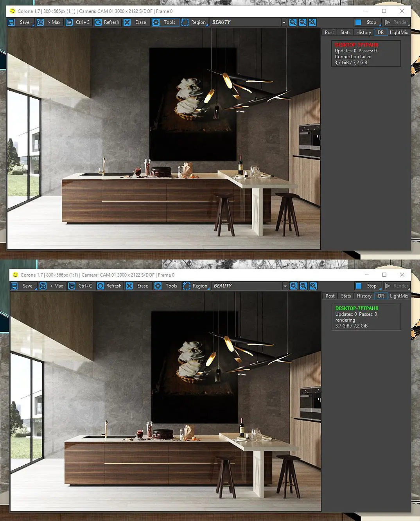Viewport: 420px width, 521px height.
Task: Click zoom in icon in bottom window
Action: (294, 286)
